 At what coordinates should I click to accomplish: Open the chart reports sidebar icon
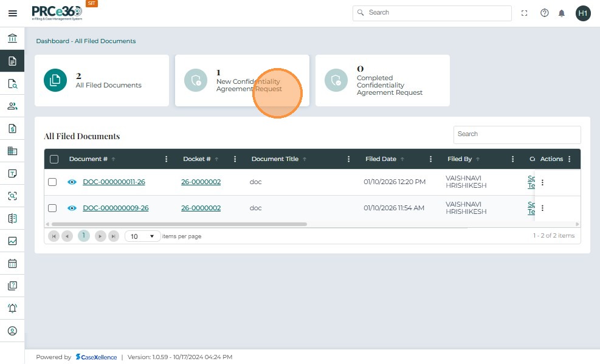pyautogui.click(x=12, y=241)
